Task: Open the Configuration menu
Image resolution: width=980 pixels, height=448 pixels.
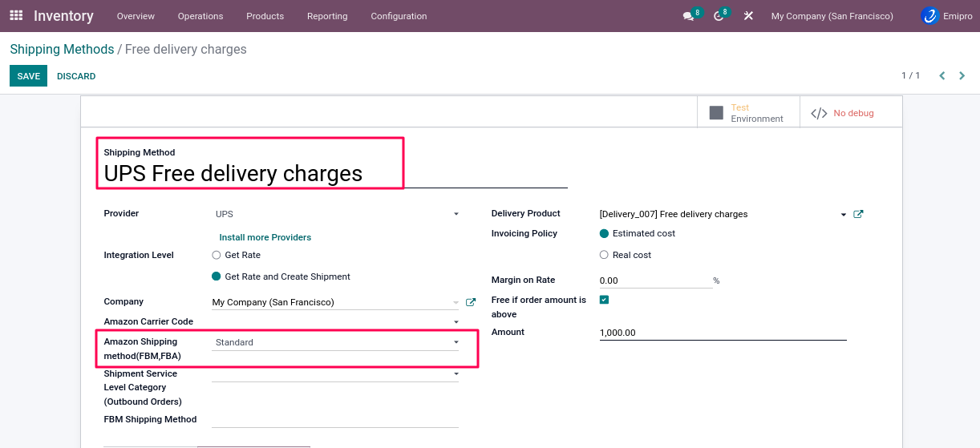Action: click(x=399, y=16)
